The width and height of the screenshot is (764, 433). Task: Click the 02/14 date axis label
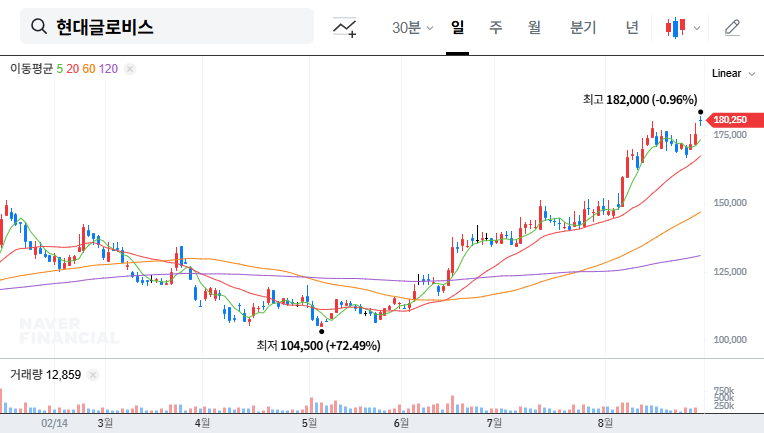click(55, 423)
